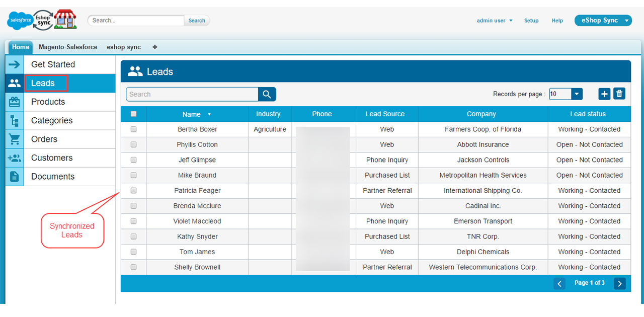Screen dimensions: 644x317
Task: Switch to the Magento-Salesforce tab
Action: coord(68,47)
